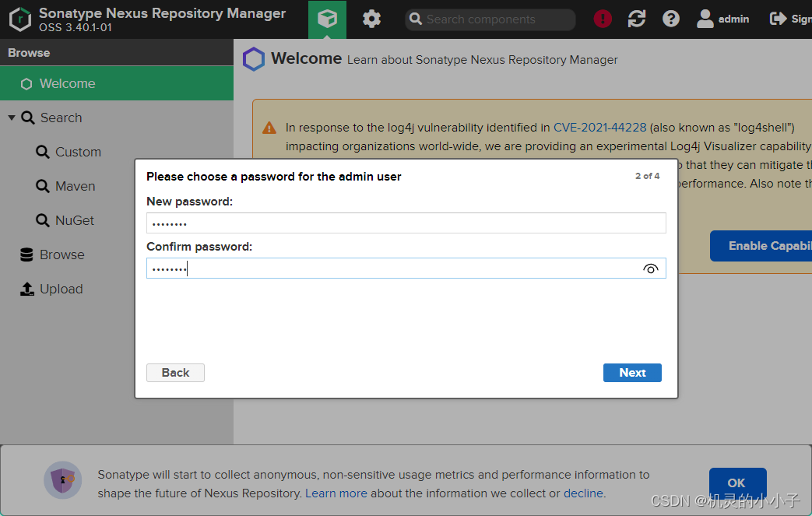
Task: Open NuGet search in sidebar
Action: click(75, 220)
